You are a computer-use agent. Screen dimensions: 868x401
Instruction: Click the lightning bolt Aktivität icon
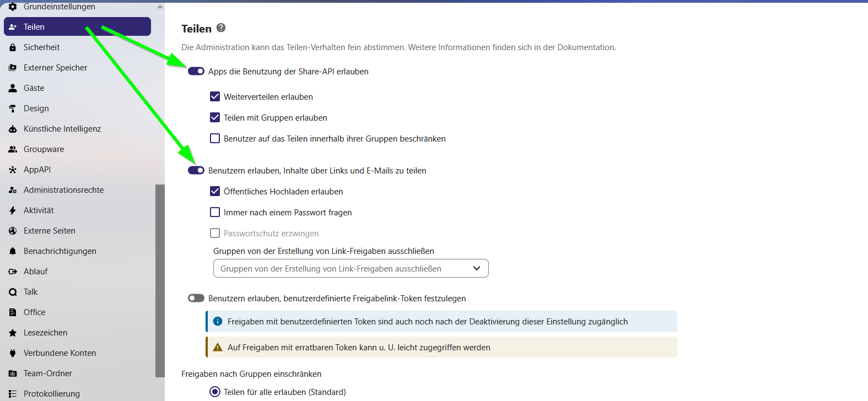point(13,210)
